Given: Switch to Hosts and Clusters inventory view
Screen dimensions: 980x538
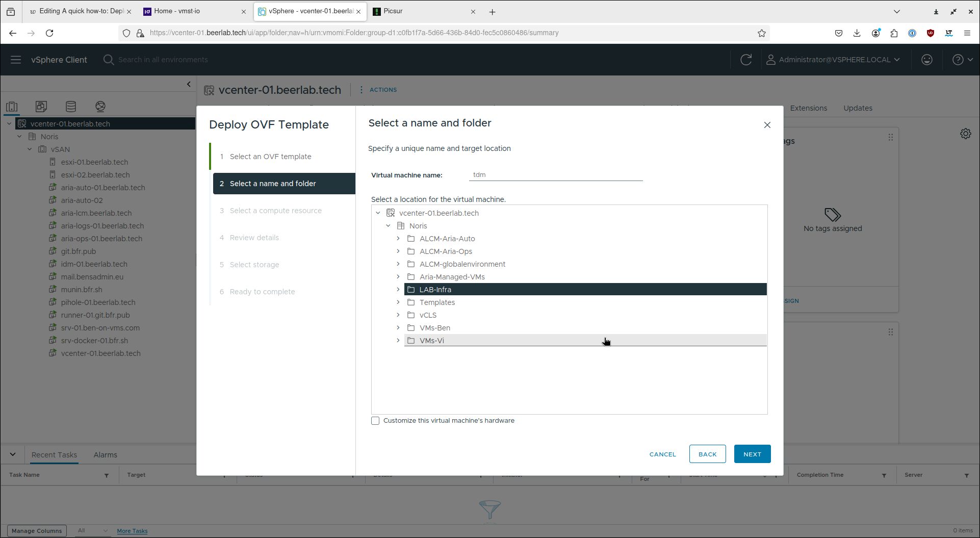Looking at the screenshot, I should (x=12, y=107).
